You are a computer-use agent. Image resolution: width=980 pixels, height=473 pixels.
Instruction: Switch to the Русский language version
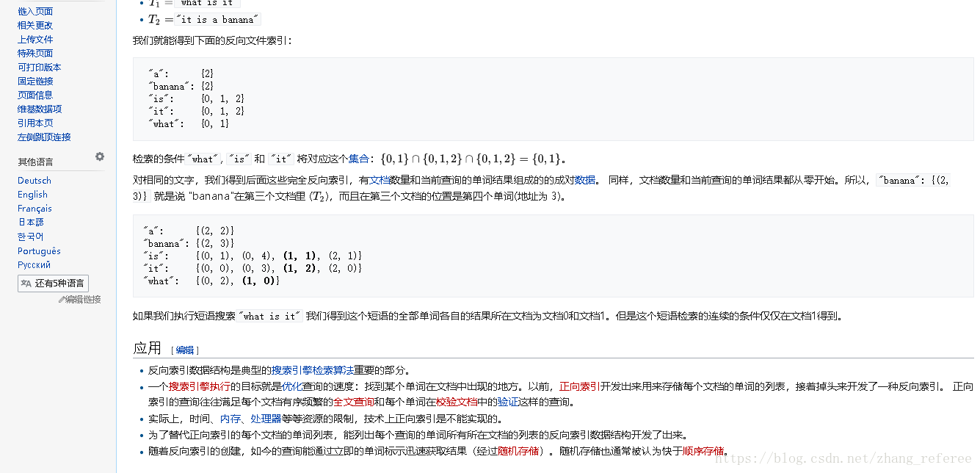[34, 265]
